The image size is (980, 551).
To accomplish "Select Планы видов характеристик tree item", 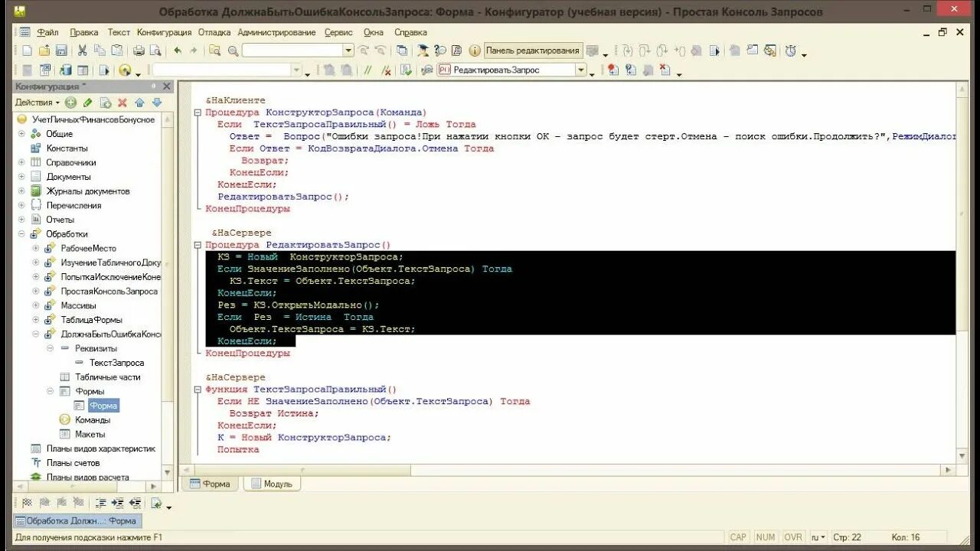I will (100, 448).
